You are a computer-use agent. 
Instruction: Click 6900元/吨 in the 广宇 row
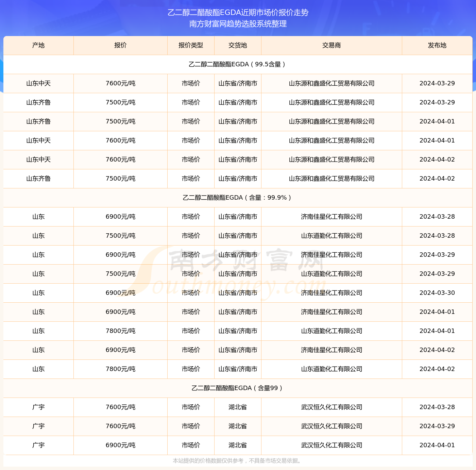[120, 445]
